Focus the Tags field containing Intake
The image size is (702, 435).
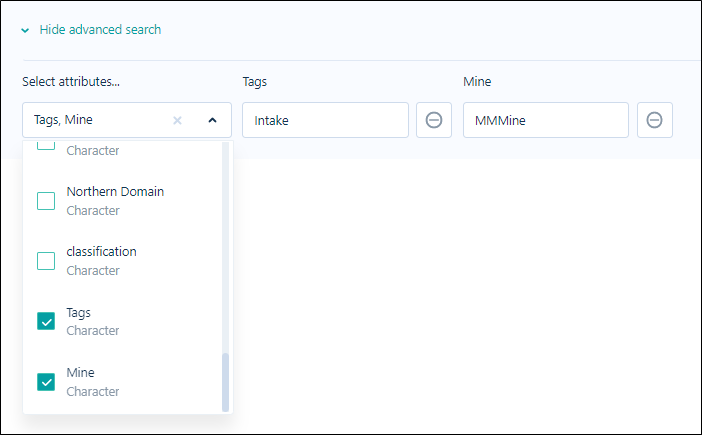[x=325, y=120]
